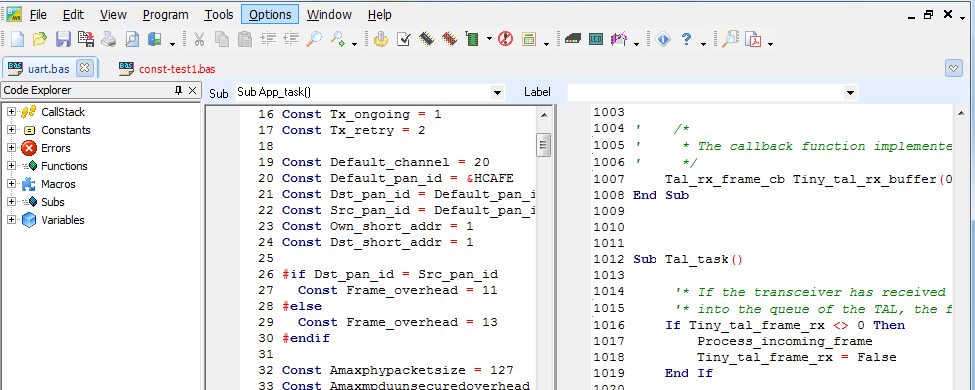Open the Sub App_task() dropdown list
This screenshot has height=390, width=975.
point(497,93)
